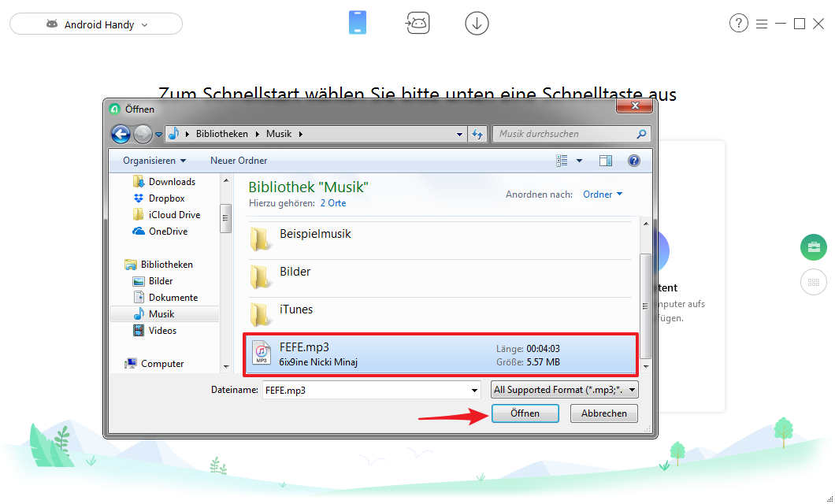This screenshot has width=835, height=504.
Task: Expand the arrow after Bibliotheken breadcrumb
Action: pyautogui.click(x=258, y=134)
